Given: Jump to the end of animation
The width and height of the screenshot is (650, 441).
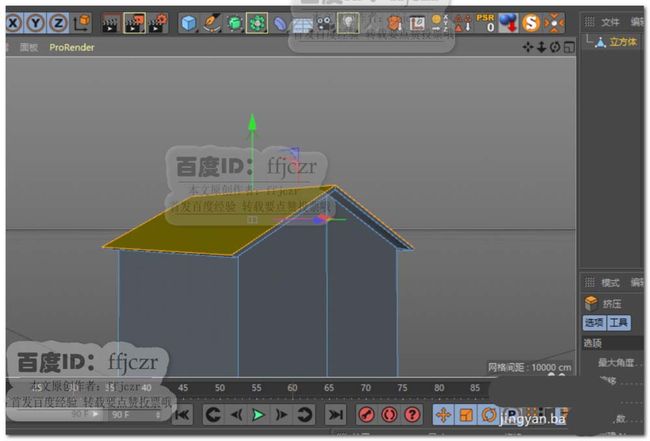Looking at the screenshot, I should pyautogui.click(x=335, y=414).
